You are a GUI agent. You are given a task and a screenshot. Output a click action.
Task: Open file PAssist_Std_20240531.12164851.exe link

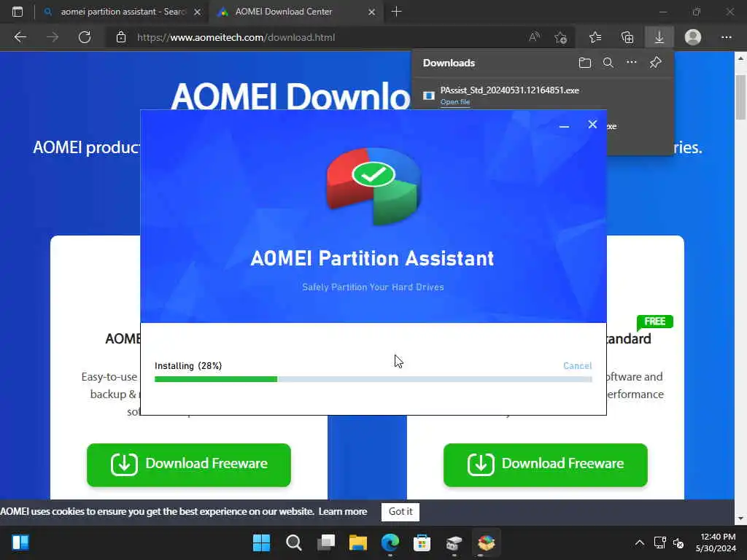(455, 102)
